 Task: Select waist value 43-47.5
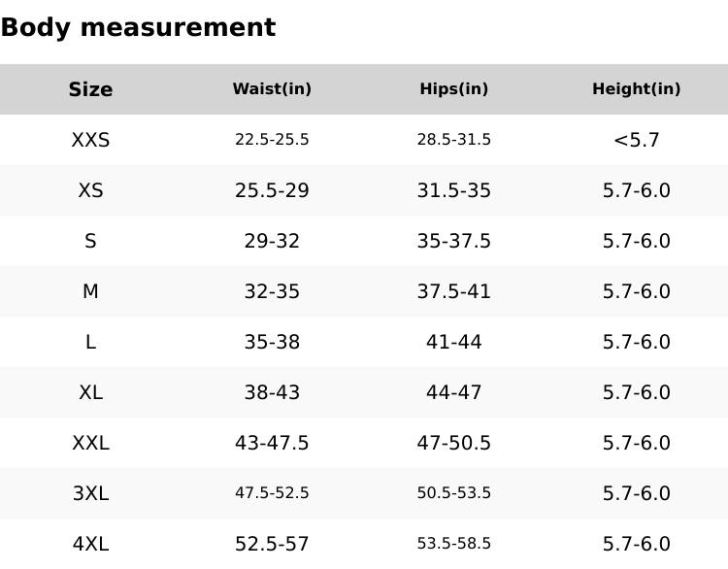(272, 443)
